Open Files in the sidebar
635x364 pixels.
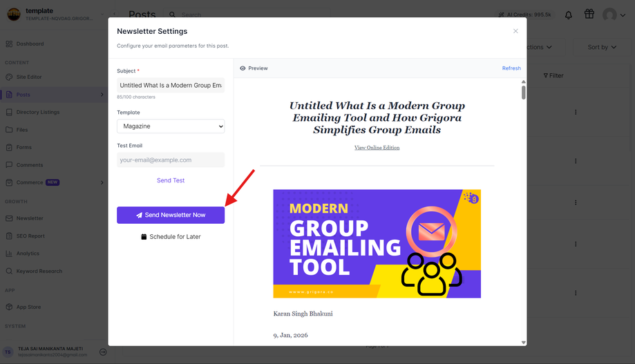click(22, 130)
